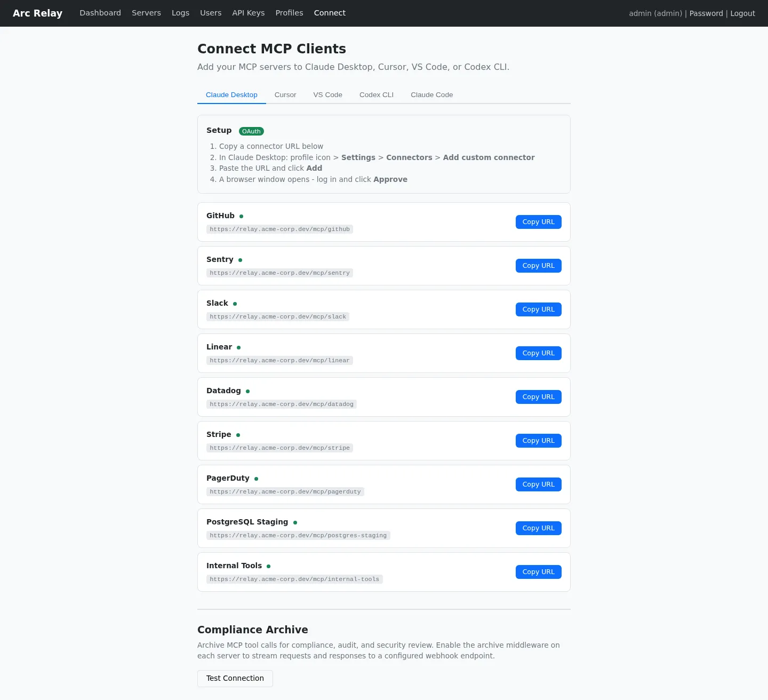Go to the Dashboard page
The image size is (768, 700).
pos(100,13)
